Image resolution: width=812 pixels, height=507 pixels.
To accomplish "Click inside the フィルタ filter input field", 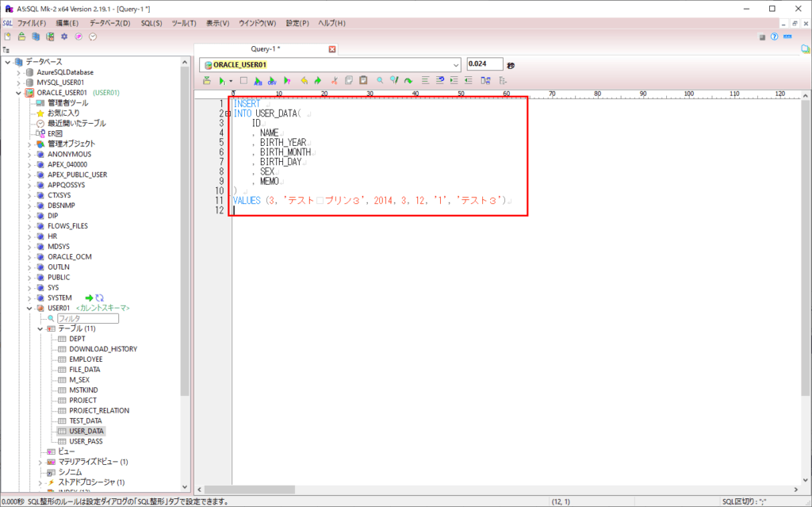I will tap(87, 317).
